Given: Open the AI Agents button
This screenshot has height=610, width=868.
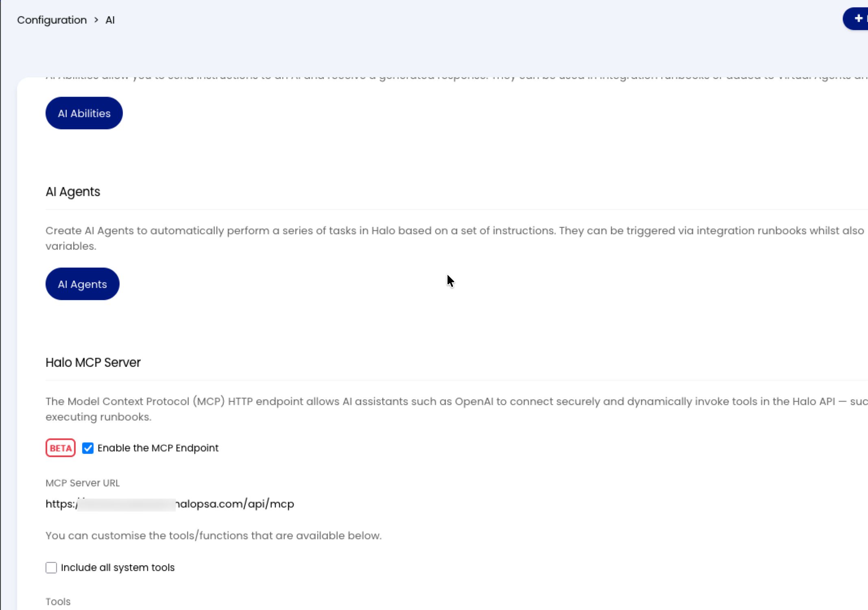Looking at the screenshot, I should point(82,284).
